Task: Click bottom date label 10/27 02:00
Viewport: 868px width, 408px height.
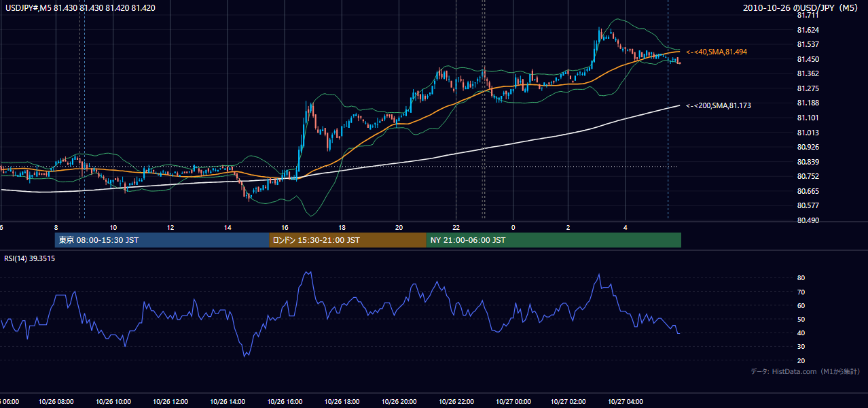Action: coord(568,401)
